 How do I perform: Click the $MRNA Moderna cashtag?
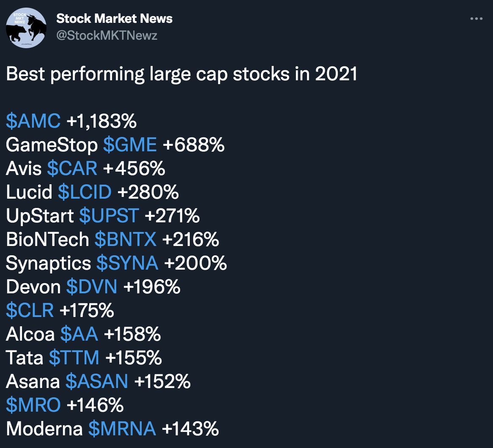click(x=122, y=429)
